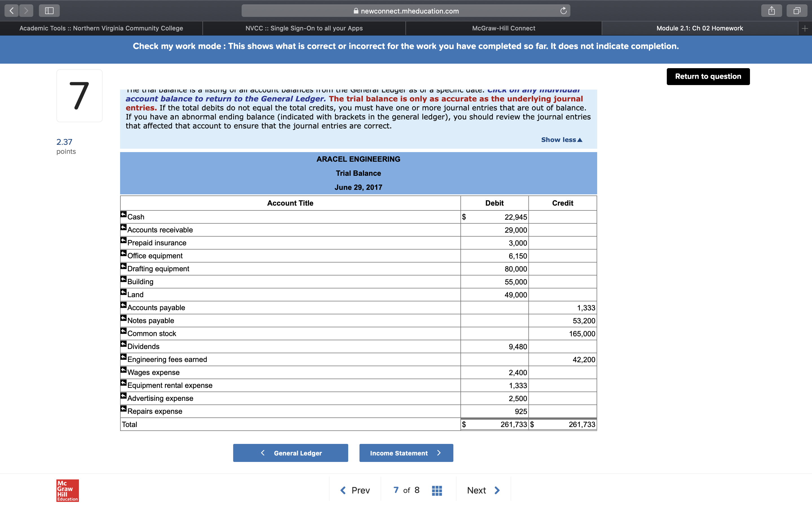Image resolution: width=812 pixels, height=507 pixels.
Task: Click the Return to question button
Action: pos(708,76)
